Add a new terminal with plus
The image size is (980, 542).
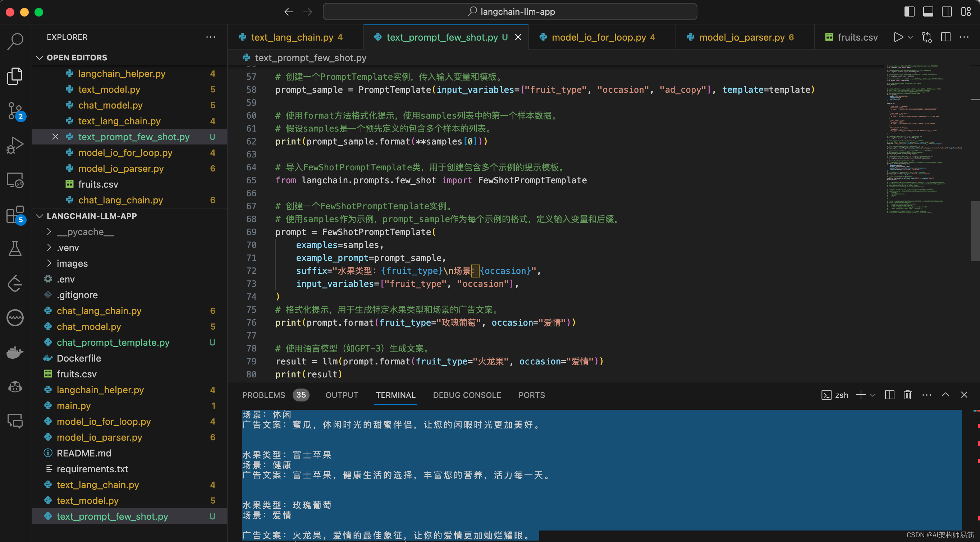tap(861, 394)
